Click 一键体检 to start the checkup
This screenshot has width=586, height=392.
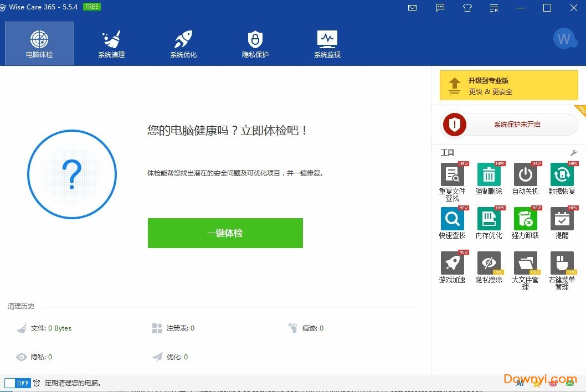click(225, 233)
